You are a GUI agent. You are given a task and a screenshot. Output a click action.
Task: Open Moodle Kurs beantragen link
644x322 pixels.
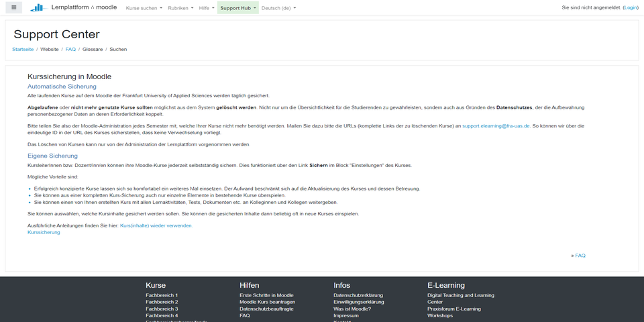[268, 302]
